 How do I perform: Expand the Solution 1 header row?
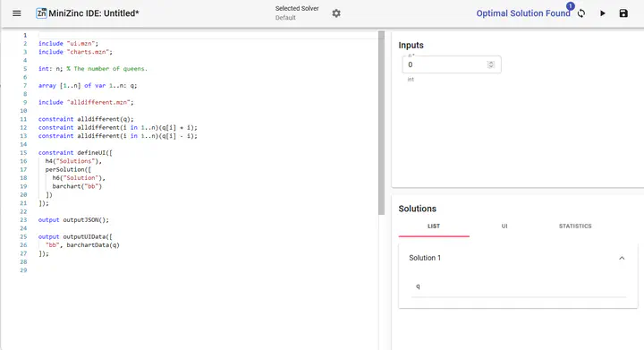(518, 258)
